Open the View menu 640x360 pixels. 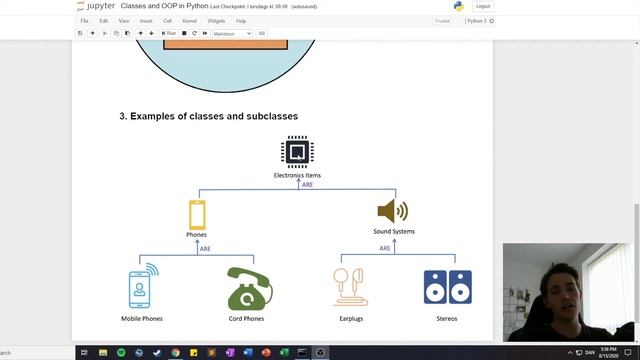pyautogui.click(x=124, y=21)
